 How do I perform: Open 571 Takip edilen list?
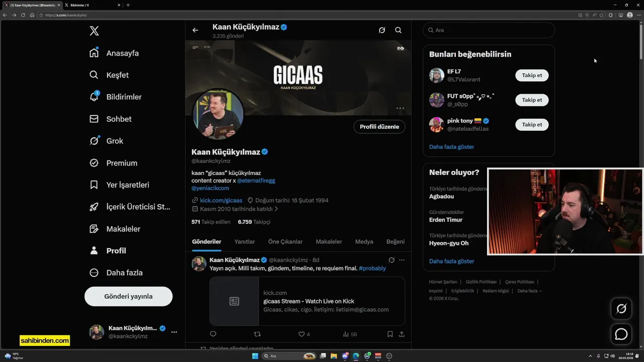[211, 222]
